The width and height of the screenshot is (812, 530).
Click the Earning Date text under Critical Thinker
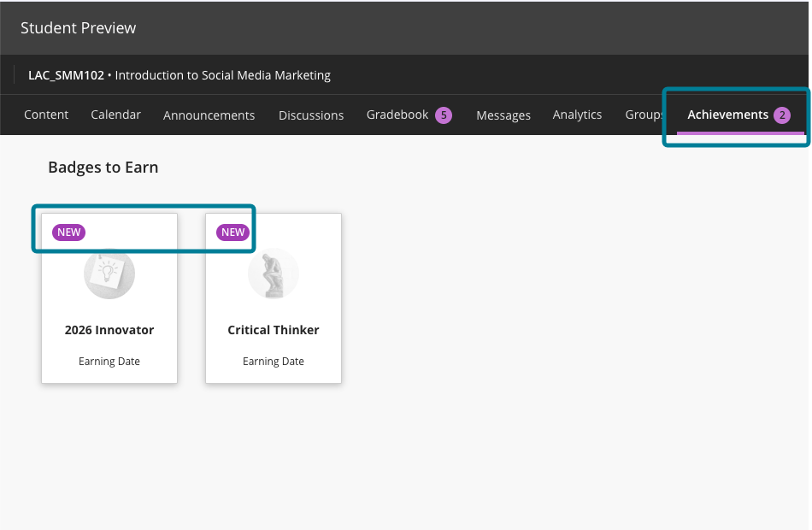(x=273, y=361)
